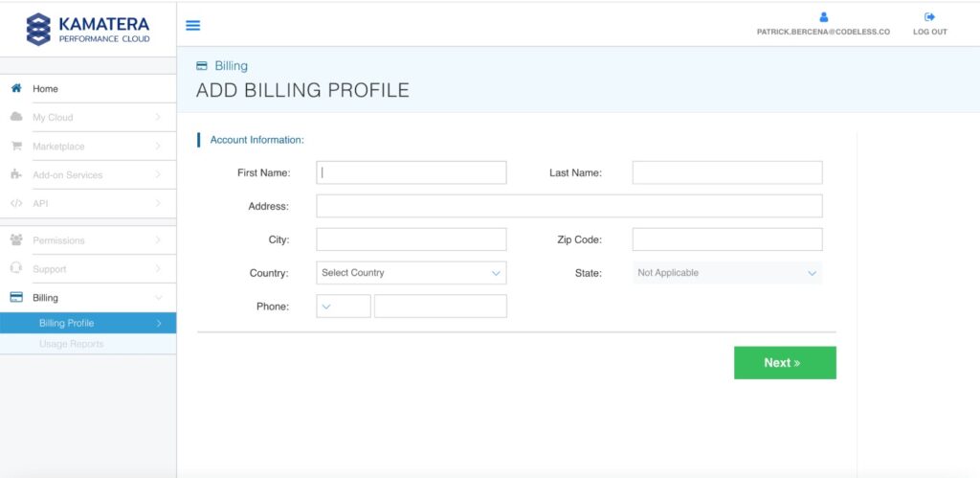Open the phone country code dropdown
980x478 pixels.
(343, 307)
